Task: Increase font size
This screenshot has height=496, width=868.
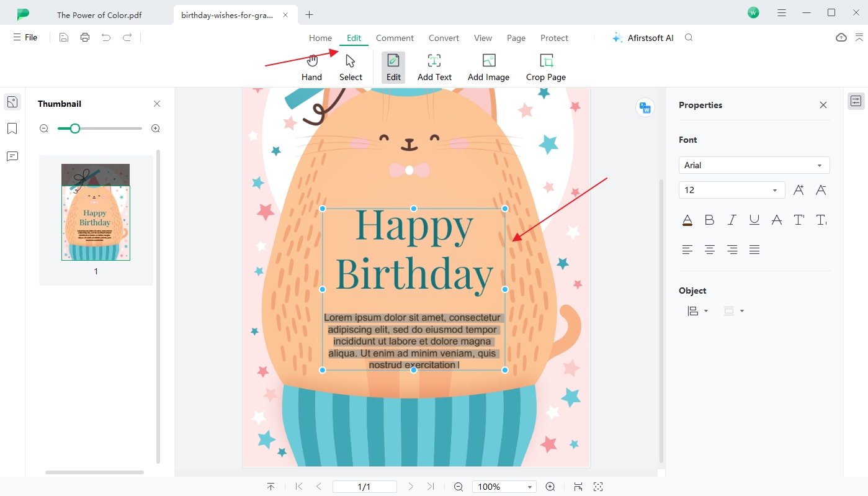Action: [x=799, y=190]
